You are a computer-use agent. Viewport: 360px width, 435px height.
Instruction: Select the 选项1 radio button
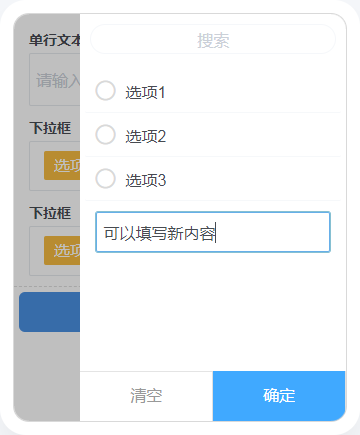(105, 91)
